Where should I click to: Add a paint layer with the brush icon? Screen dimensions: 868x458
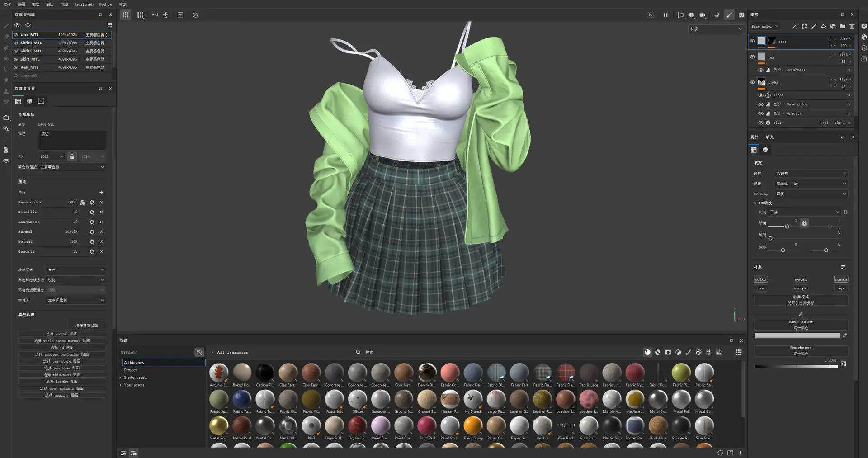(x=814, y=27)
